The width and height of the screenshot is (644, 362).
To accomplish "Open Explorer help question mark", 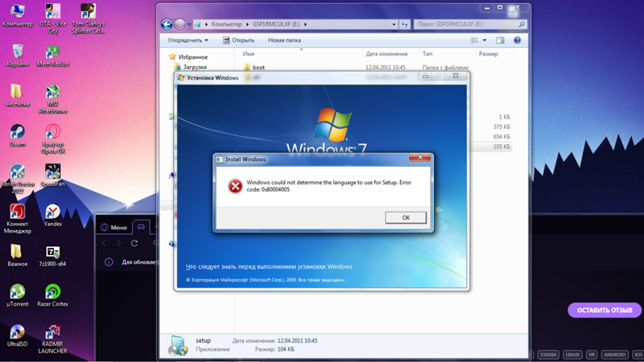I will tap(517, 40).
